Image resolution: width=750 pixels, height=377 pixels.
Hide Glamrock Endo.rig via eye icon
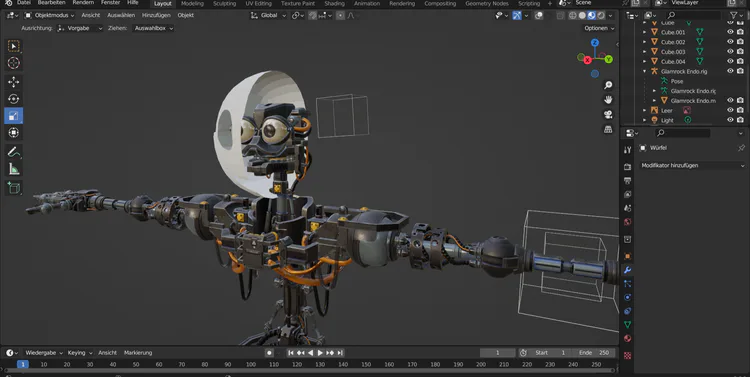[x=730, y=71]
